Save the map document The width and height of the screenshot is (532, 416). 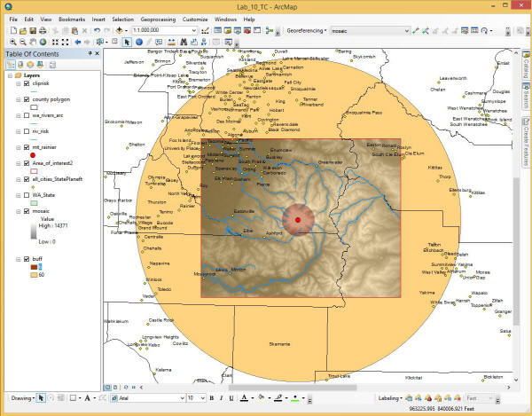(33, 31)
